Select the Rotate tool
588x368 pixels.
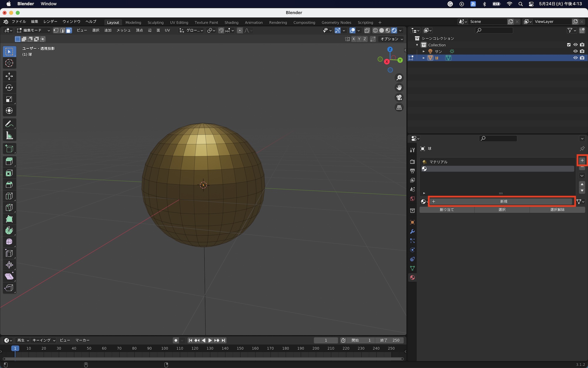tap(9, 87)
